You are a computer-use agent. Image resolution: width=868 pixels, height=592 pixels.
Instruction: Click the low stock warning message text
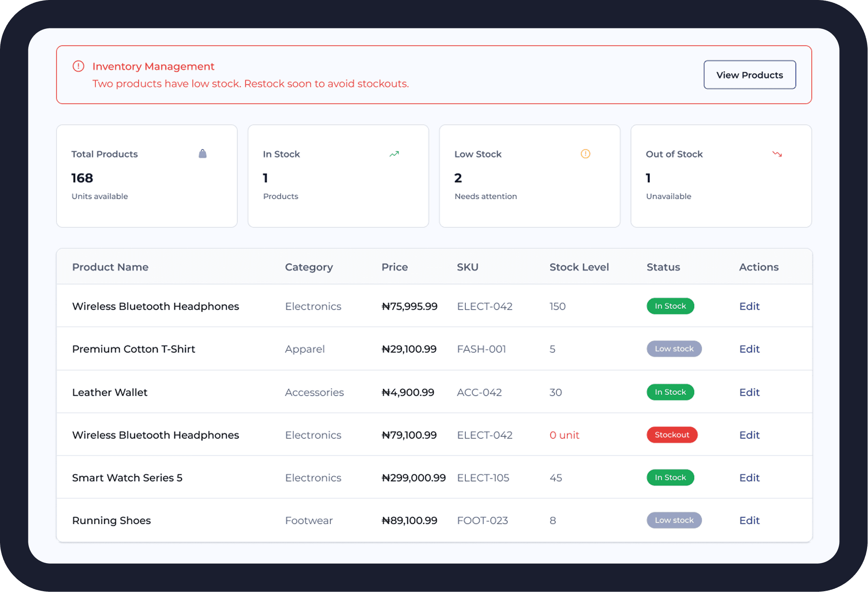tap(251, 84)
